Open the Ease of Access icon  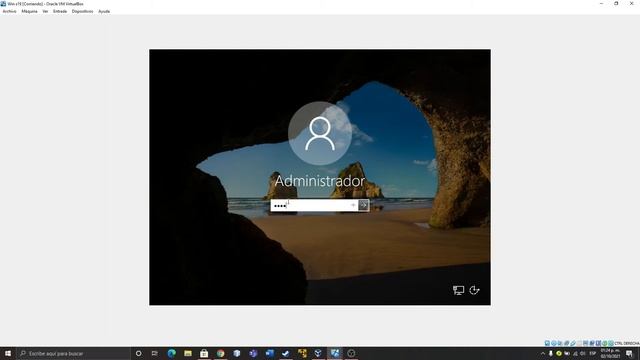474,290
